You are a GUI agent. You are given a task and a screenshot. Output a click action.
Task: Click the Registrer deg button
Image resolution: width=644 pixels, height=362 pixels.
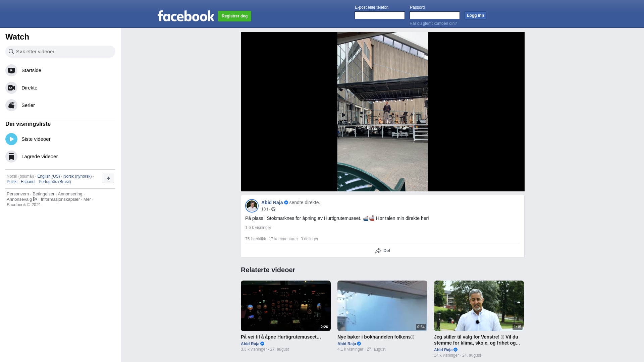234,16
